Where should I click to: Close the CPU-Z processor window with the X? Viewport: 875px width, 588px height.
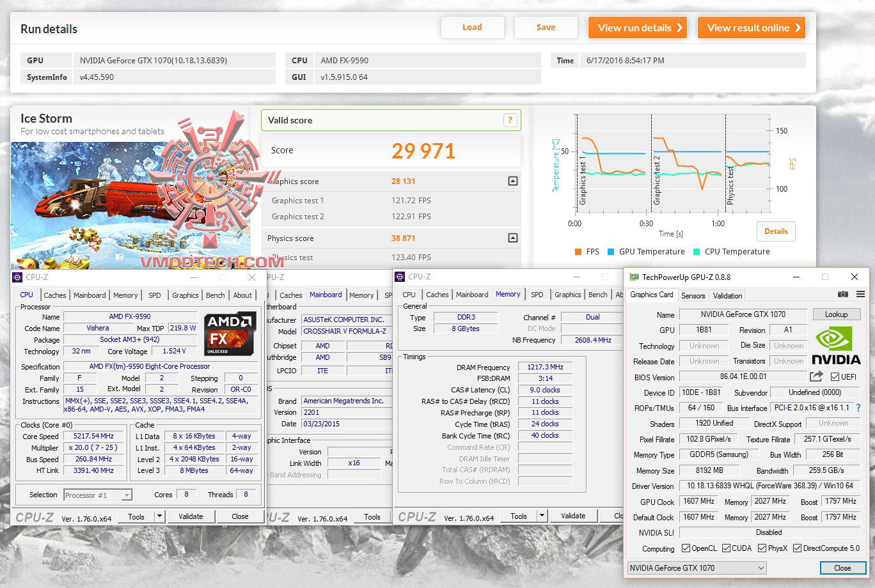252,277
